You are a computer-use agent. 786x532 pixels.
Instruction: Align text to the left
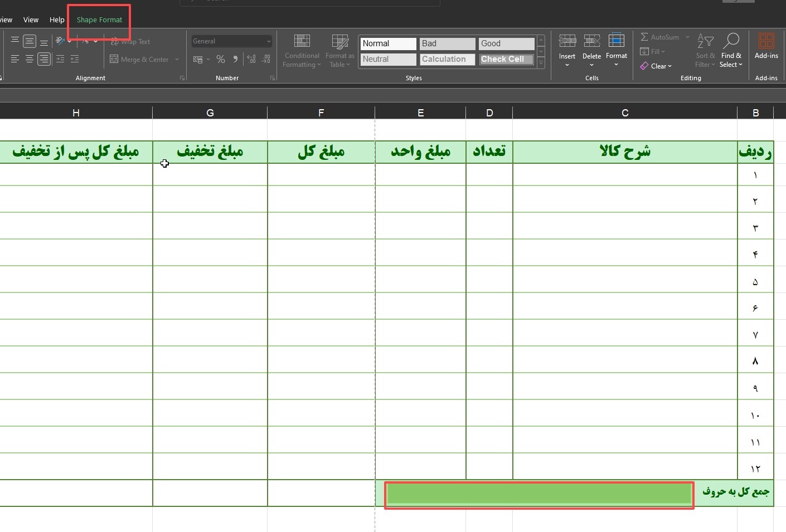15,59
